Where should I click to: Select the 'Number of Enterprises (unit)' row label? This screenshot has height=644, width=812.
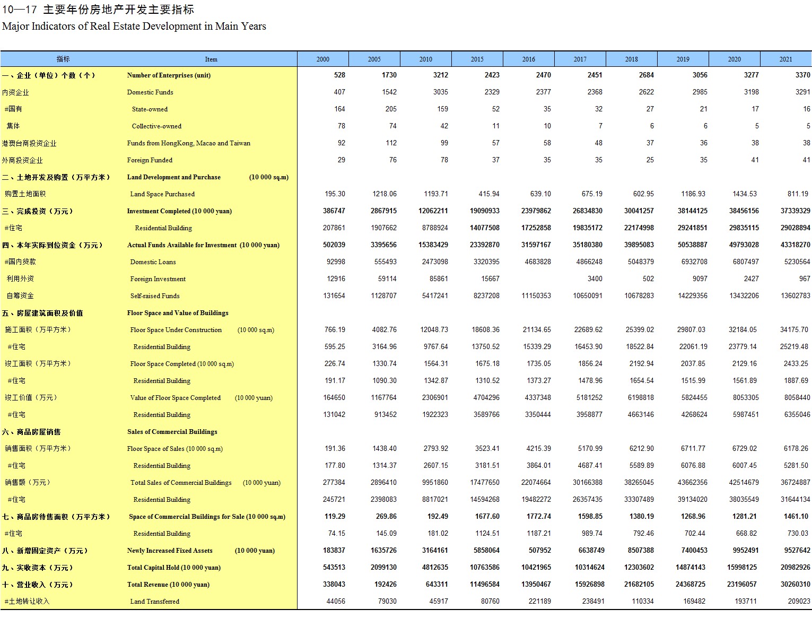(x=169, y=75)
